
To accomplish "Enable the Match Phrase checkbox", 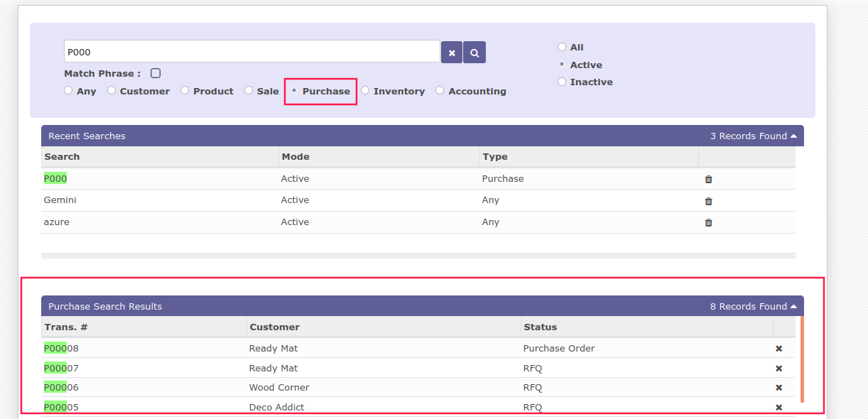I will (156, 73).
